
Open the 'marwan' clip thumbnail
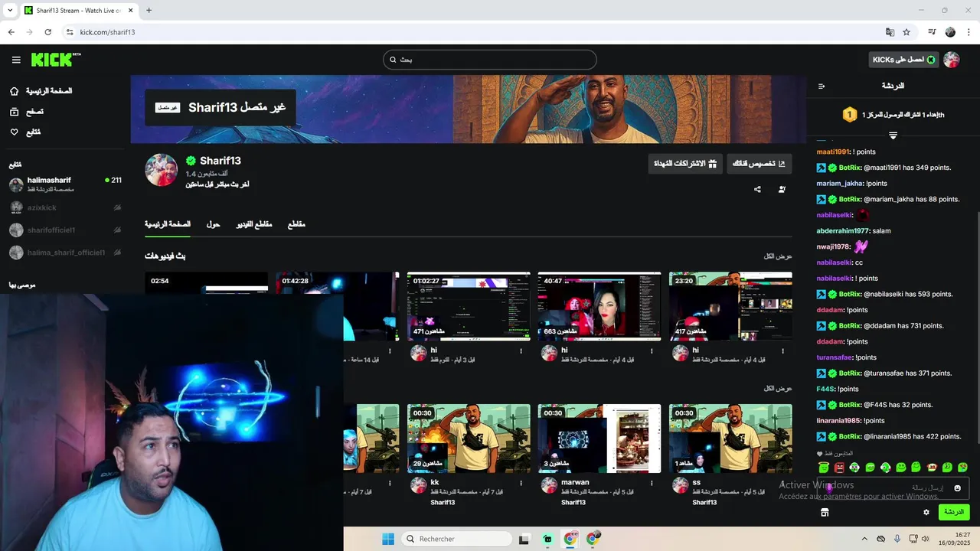pos(599,439)
